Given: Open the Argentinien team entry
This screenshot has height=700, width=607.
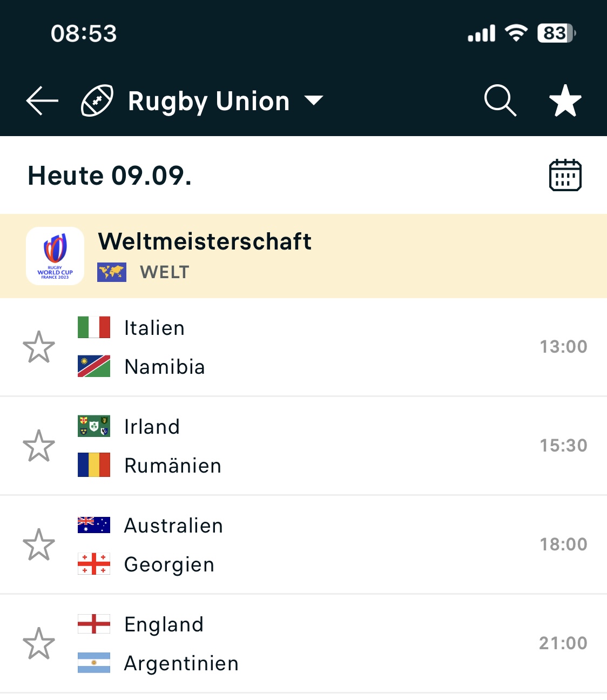Looking at the screenshot, I should coord(181,663).
